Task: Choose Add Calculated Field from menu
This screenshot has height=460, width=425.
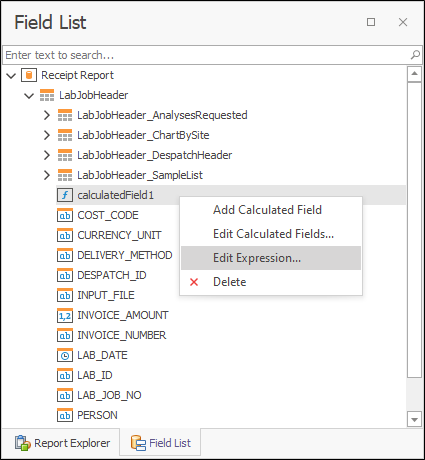Action: click(x=271, y=210)
